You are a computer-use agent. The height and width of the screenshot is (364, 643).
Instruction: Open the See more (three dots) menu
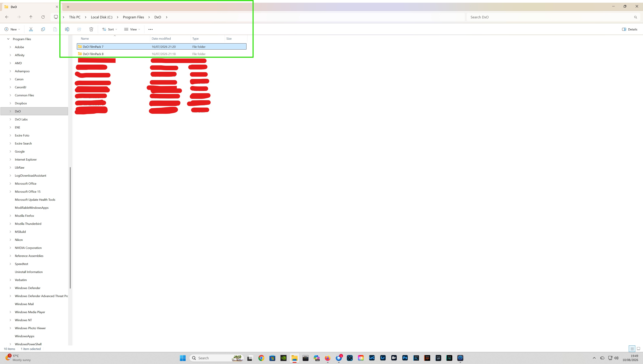[150, 29]
